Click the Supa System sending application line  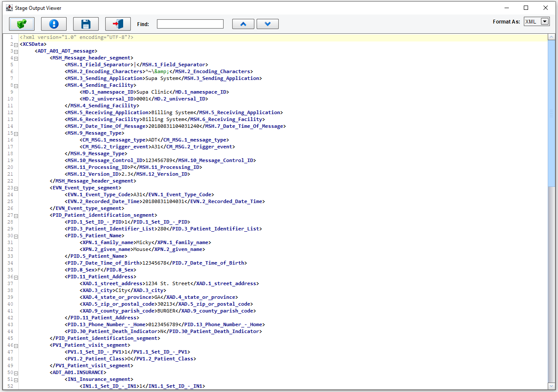163,78
